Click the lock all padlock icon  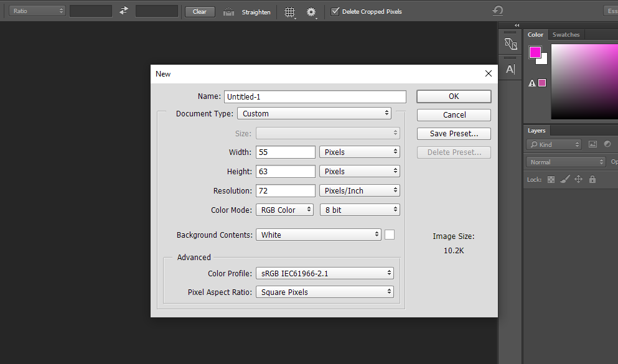592,179
